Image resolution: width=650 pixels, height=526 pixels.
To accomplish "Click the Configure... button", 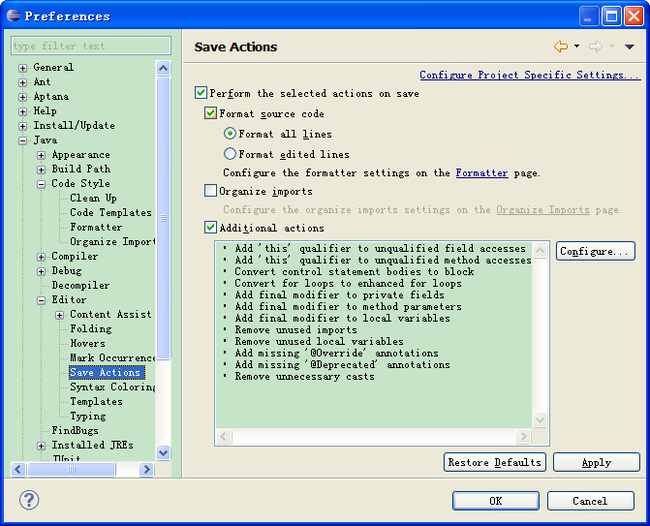I will [595, 251].
